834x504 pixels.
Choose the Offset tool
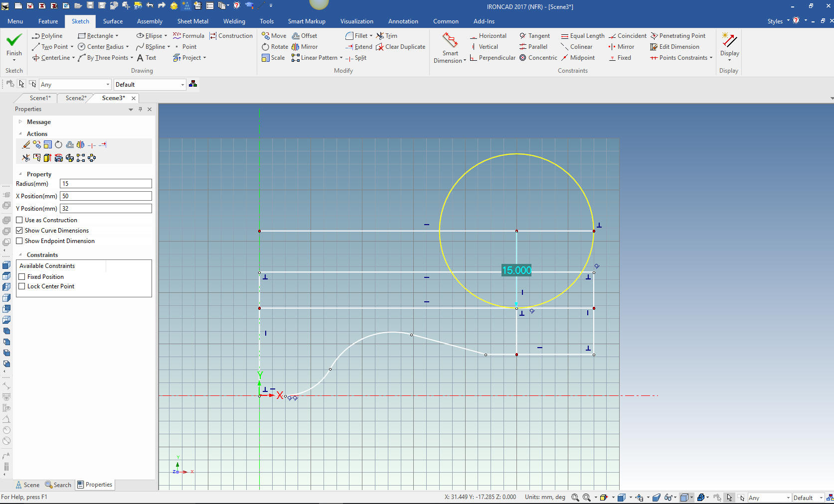305,36
